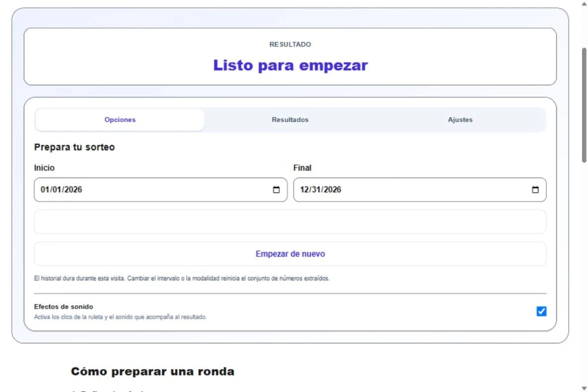Click the 'Listo para empezar' result heading
Image resolution: width=588 pixels, height=392 pixels.
pyautogui.click(x=290, y=65)
